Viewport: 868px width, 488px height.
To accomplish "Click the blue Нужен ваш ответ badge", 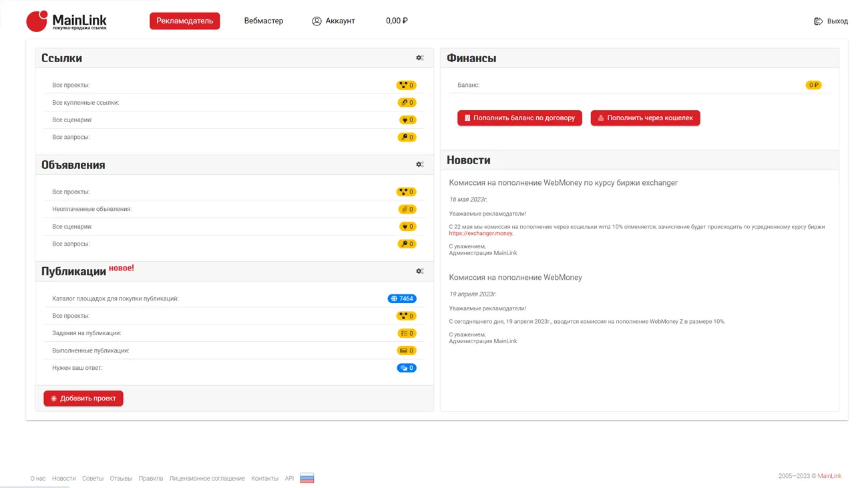I will point(406,368).
